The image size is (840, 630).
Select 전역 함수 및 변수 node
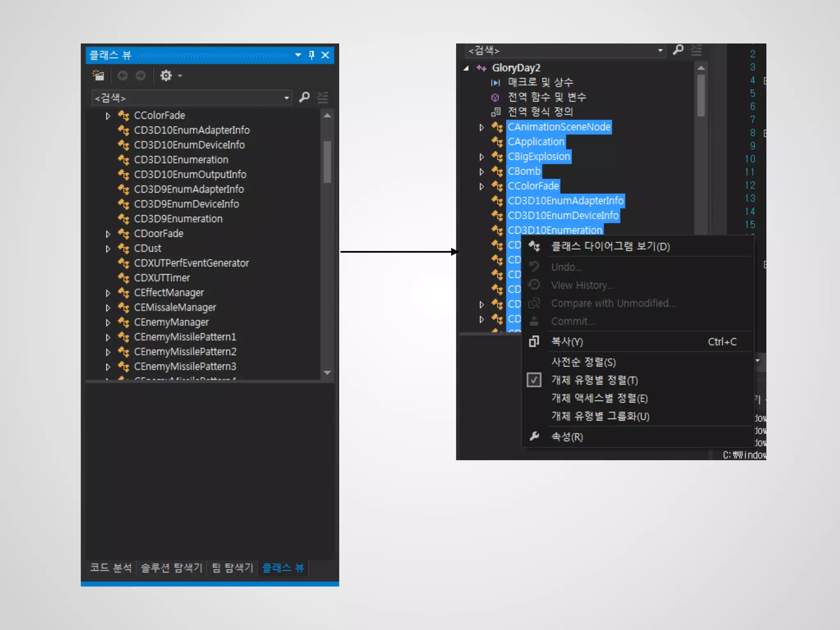[x=547, y=97]
